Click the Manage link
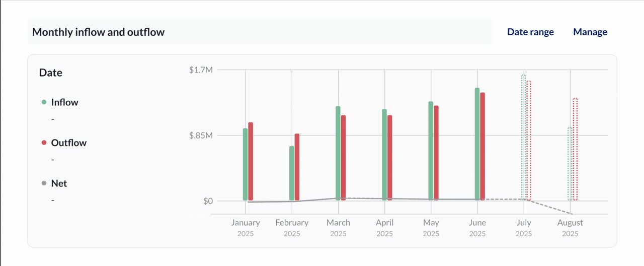This screenshot has width=644, height=266. point(590,32)
